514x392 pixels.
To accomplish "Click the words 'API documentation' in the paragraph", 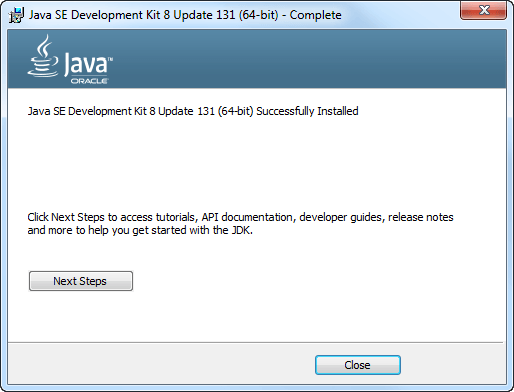I will click(247, 217).
